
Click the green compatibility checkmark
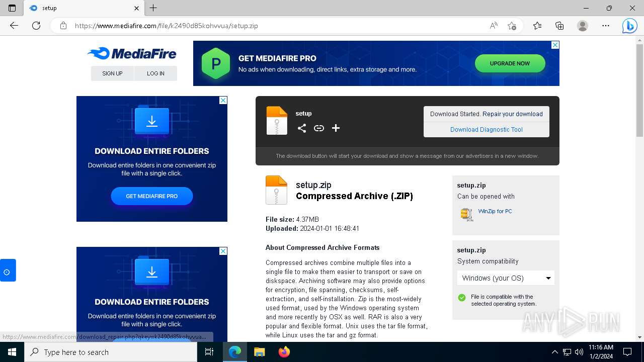[x=462, y=298]
